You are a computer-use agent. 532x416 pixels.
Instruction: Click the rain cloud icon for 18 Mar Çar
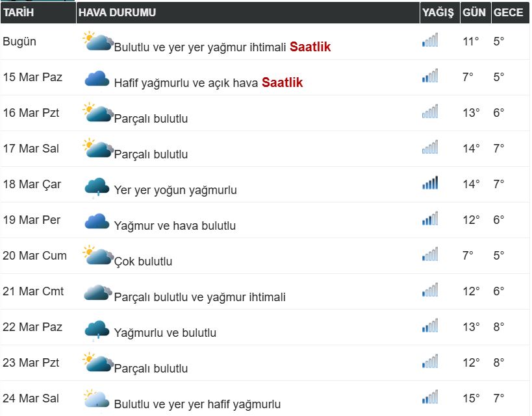click(x=97, y=186)
